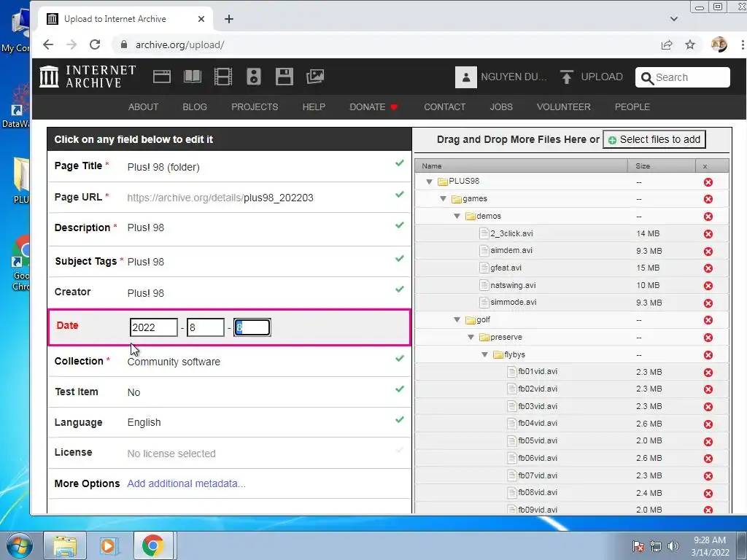Viewport: 747px width, 560px height.
Task: Remove the fb01vid.avi file
Action: [x=708, y=373]
